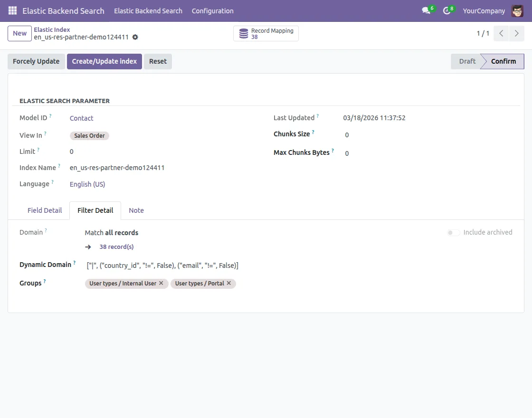Click the Sales Order tag in View In
Screen dimensions: 532x418
[x=89, y=136]
